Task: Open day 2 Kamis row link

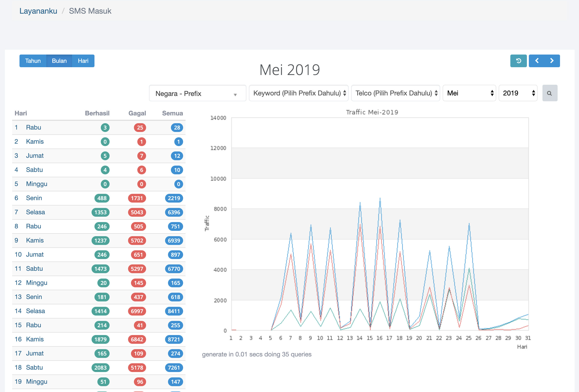Action: [35, 141]
